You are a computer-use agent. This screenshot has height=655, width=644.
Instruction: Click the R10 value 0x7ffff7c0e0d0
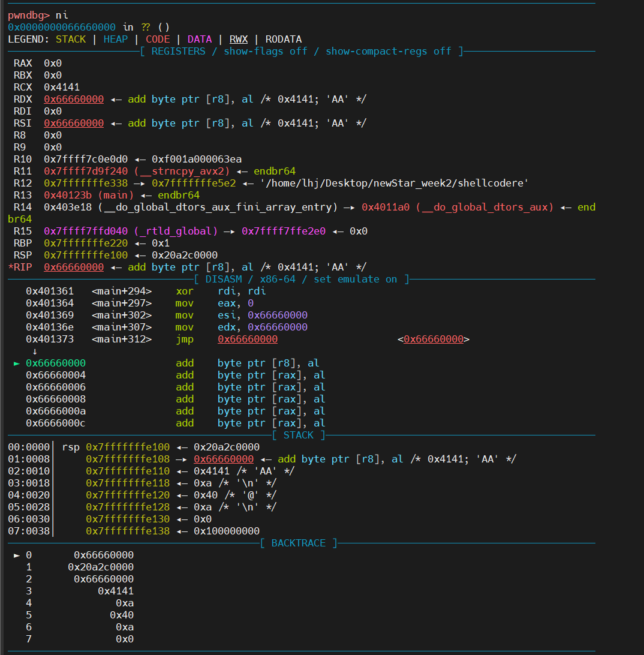pyautogui.click(x=86, y=159)
